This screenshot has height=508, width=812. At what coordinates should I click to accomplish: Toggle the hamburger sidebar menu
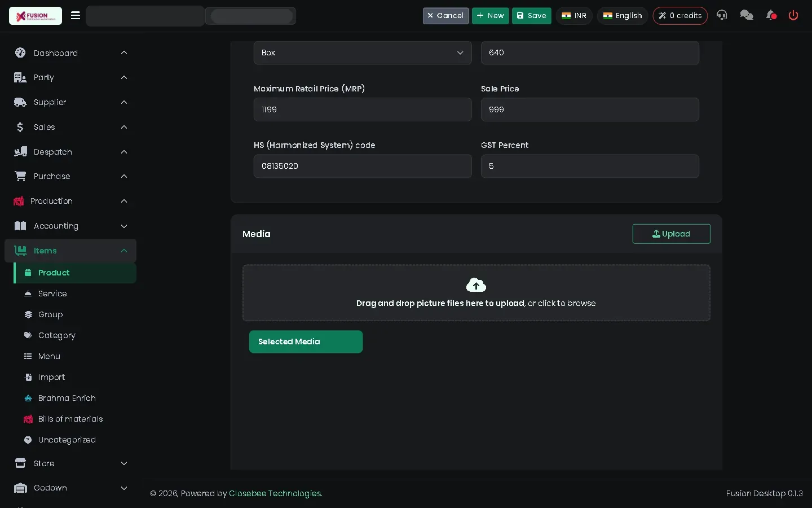(76, 16)
